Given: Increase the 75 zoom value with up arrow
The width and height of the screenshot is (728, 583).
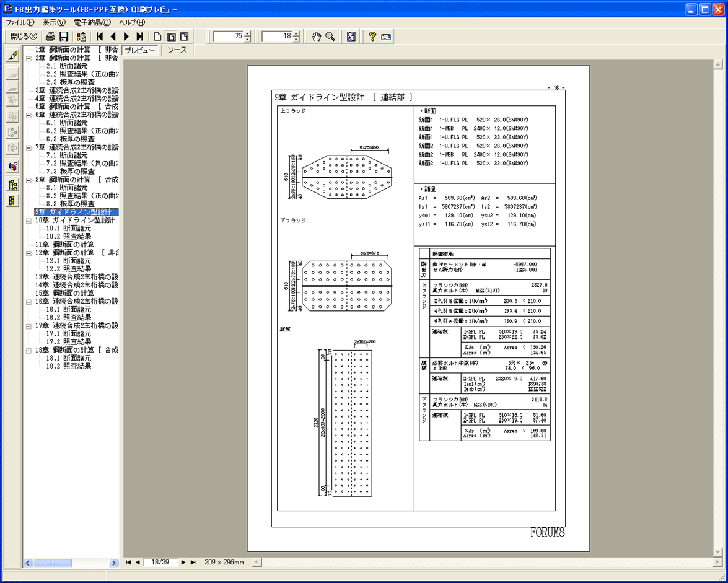Looking at the screenshot, I should [x=247, y=34].
